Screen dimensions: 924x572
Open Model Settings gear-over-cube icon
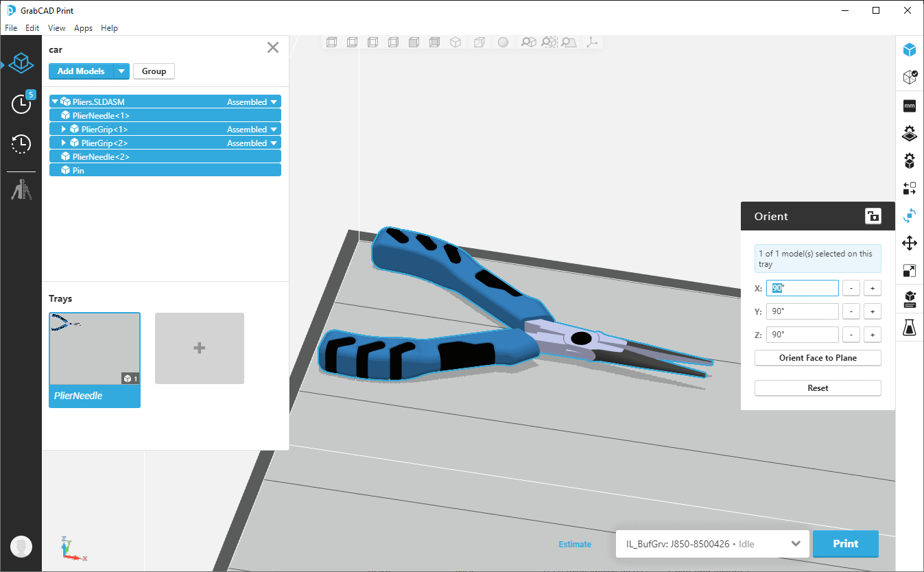pyautogui.click(x=910, y=161)
